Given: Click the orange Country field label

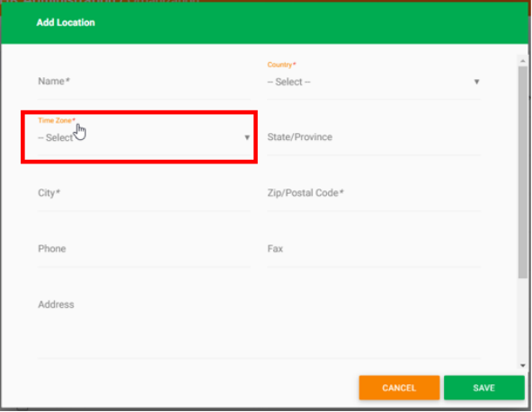Looking at the screenshot, I should pos(281,65).
